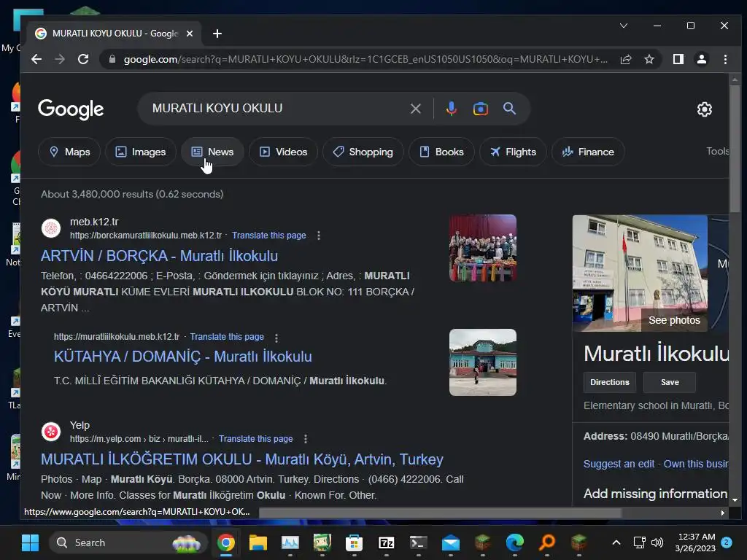Open Google quick settings gear
The width and height of the screenshot is (747, 560).
[704, 109]
